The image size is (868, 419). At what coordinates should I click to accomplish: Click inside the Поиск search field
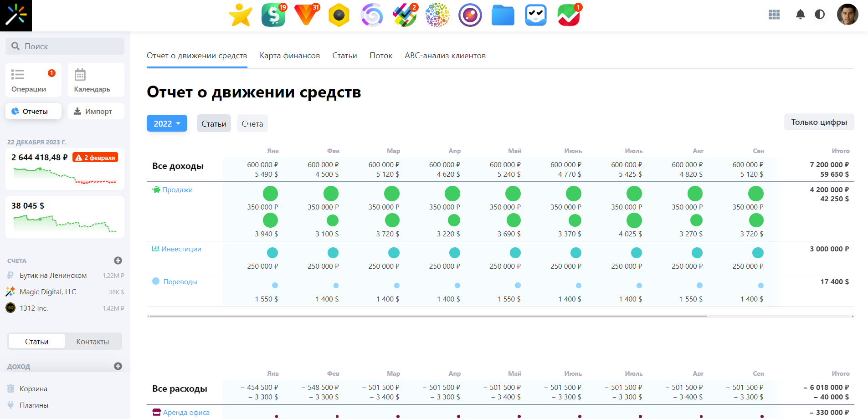(x=65, y=46)
